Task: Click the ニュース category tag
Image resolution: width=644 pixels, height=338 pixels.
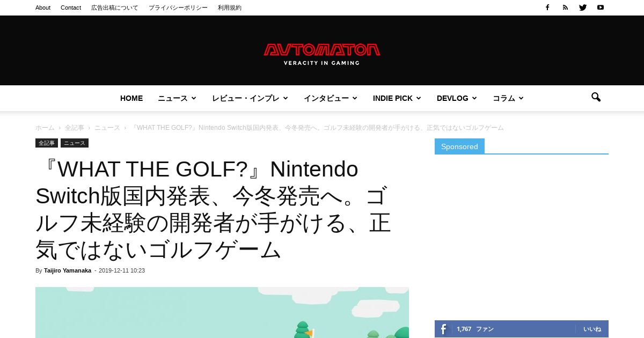Action: [75, 143]
